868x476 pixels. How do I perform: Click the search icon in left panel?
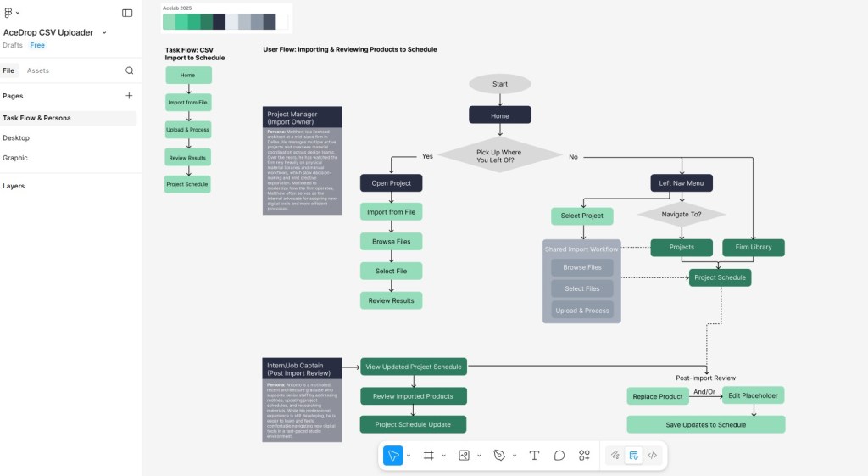pos(129,70)
